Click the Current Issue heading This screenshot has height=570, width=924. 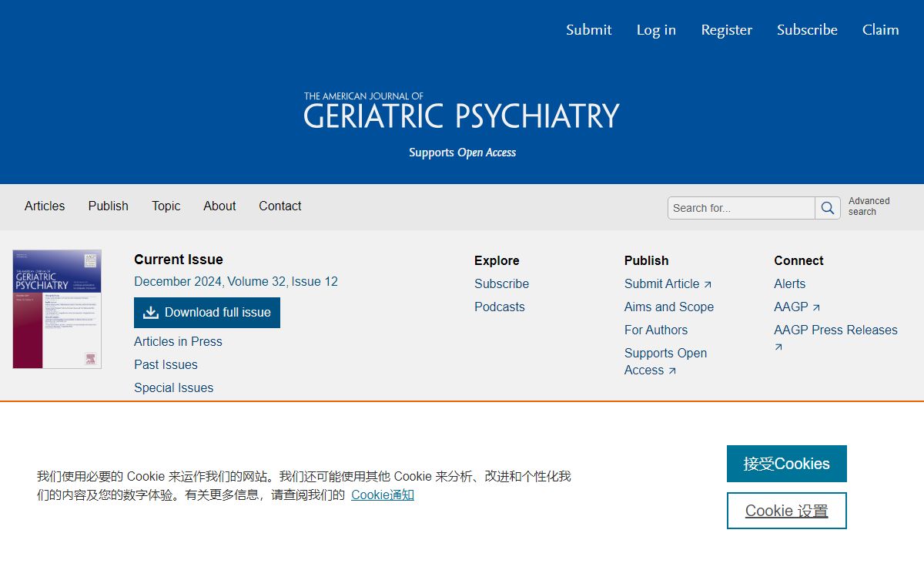(179, 260)
